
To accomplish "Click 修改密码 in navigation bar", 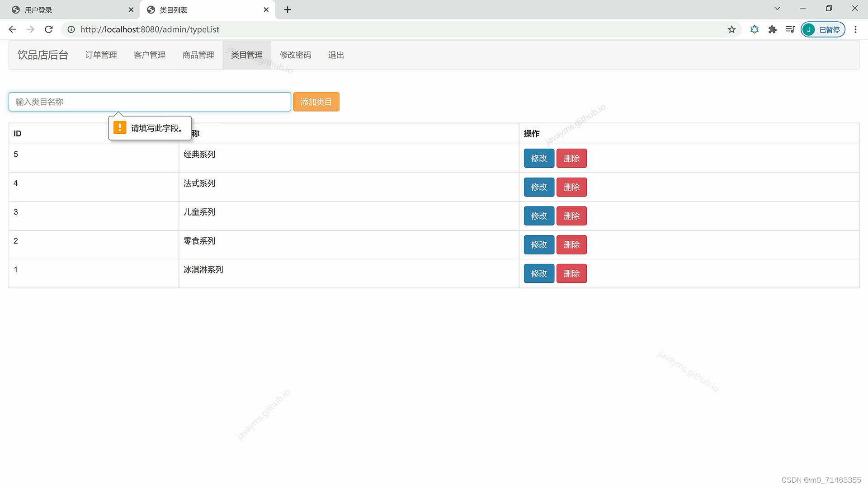I will point(295,55).
